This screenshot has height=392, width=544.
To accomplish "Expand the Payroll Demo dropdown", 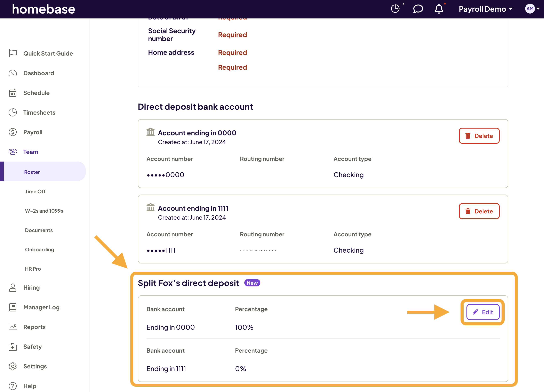I will coord(485,9).
